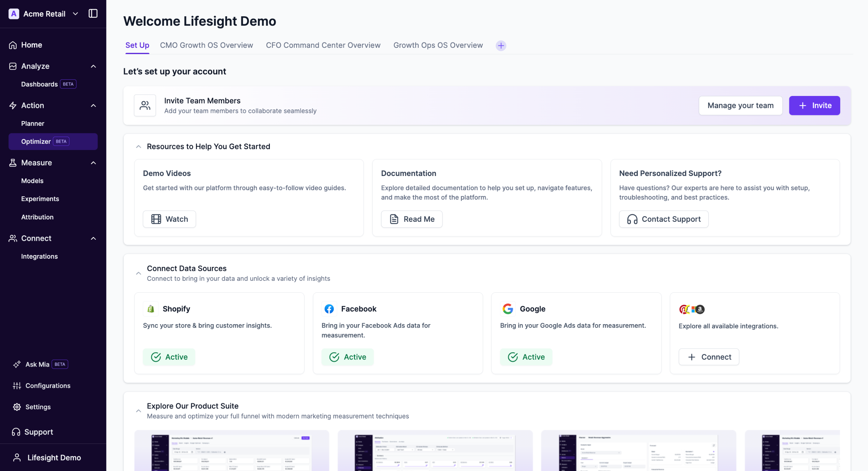This screenshot has width=868, height=471.
Task: Click the Support headphones icon in sidebar
Action: (16, 432)
